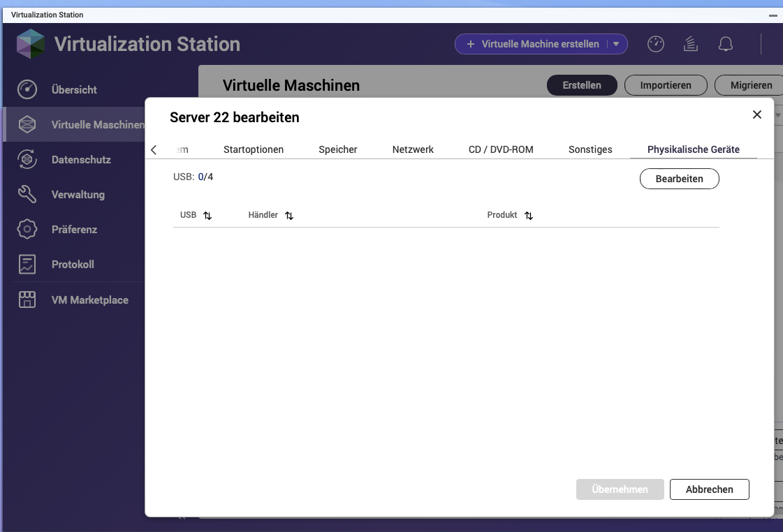The image size is (783, 532).
Task: Sort by the Händler column
Action: click(x=289, y=216)
